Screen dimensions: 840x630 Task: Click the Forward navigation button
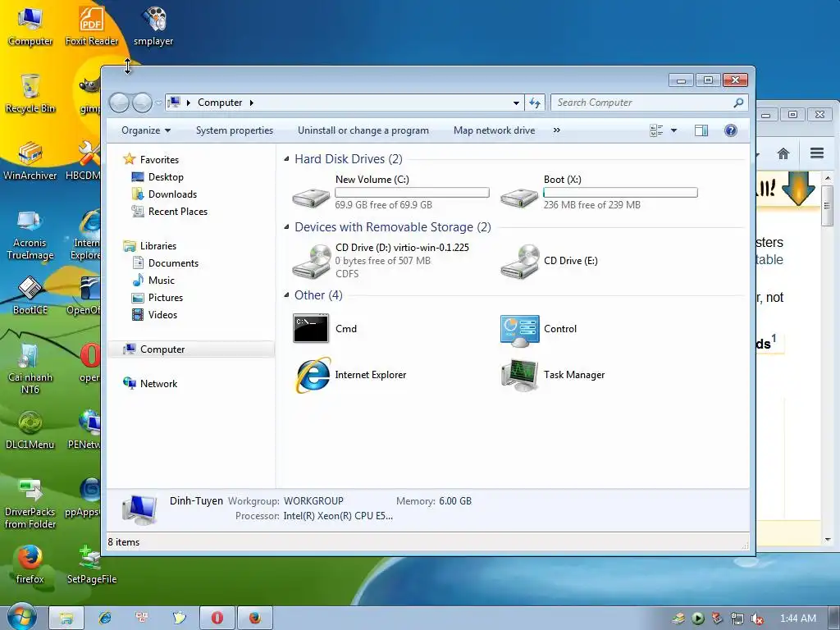pos(142,103)
